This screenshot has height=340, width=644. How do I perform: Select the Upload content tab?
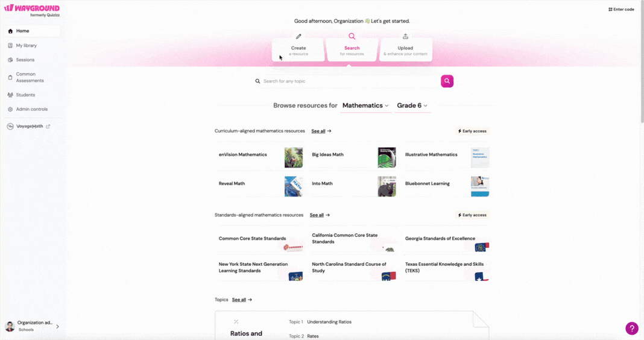405,49
